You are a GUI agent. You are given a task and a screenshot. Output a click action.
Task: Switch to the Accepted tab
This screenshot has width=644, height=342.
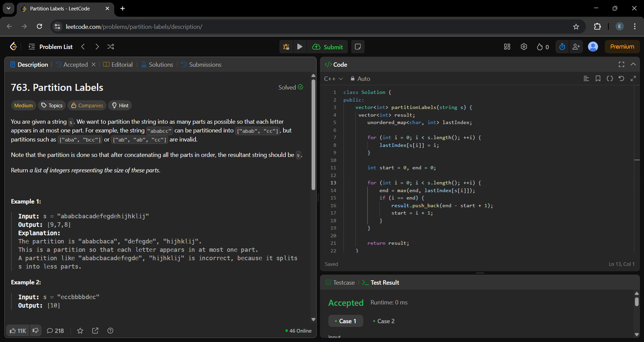pyautogui.click(x=71, y=65)
